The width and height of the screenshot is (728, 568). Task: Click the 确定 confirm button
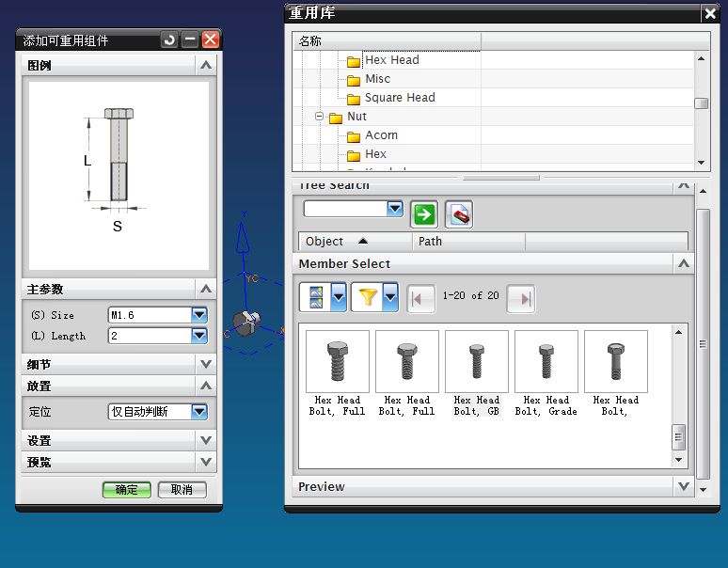coord(127,490)
